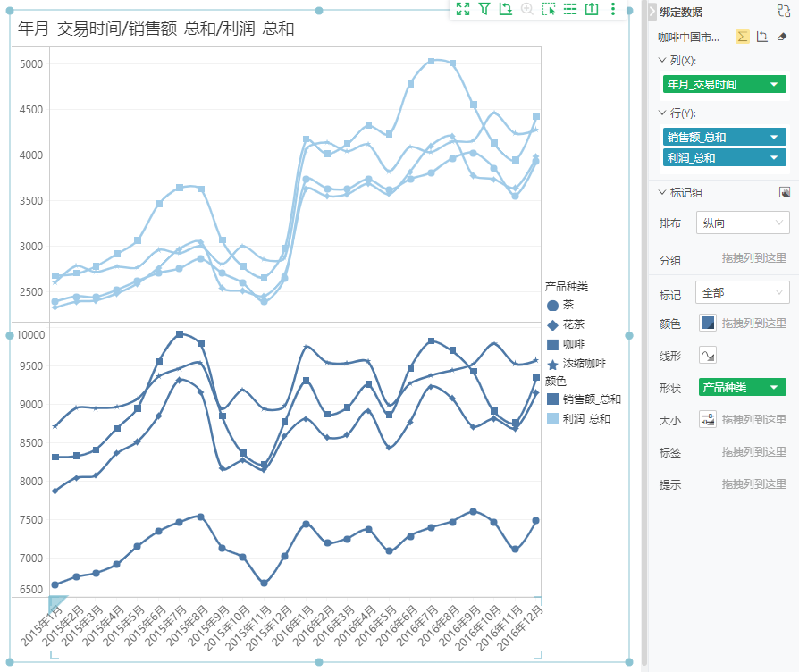Click the 线形 line style icon
This screenshot has height=672, width=799.
coord(707,355)
